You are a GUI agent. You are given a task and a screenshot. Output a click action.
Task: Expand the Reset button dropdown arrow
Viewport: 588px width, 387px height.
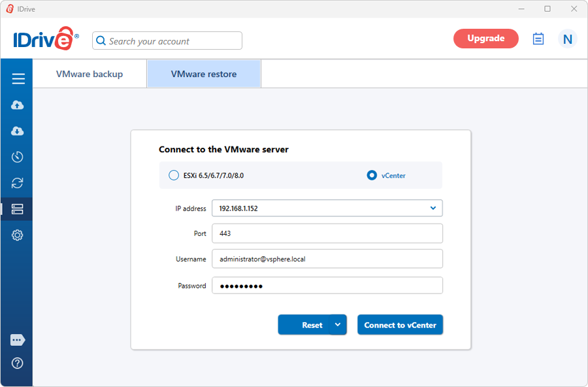tap(338, 325)
